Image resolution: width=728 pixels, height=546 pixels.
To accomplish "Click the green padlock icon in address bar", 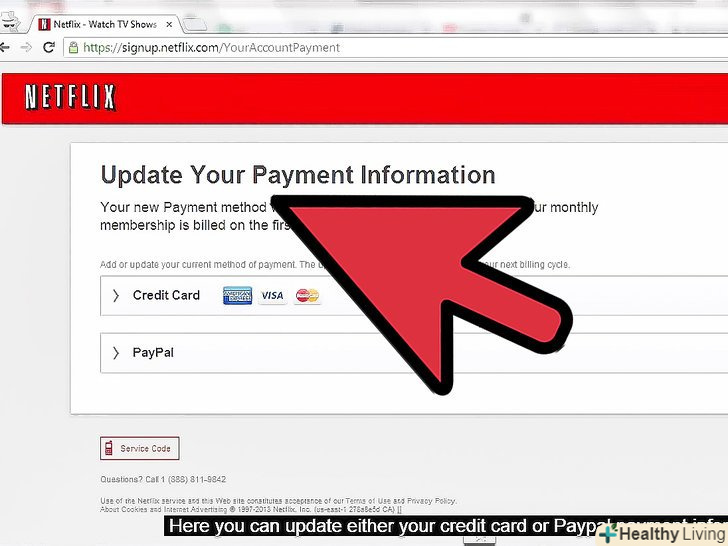I will (x=73, y=47).
